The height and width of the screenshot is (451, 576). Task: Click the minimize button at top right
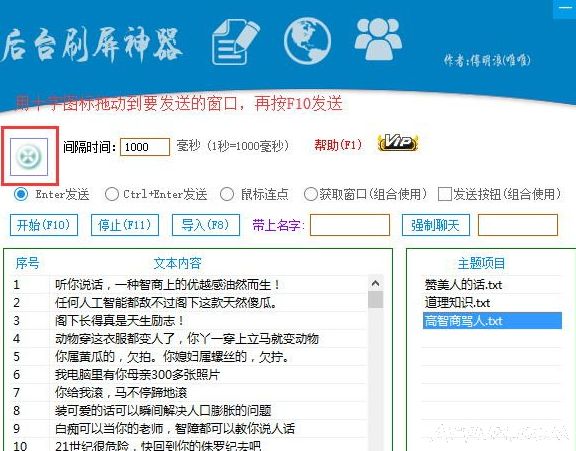tap(565, 8)
